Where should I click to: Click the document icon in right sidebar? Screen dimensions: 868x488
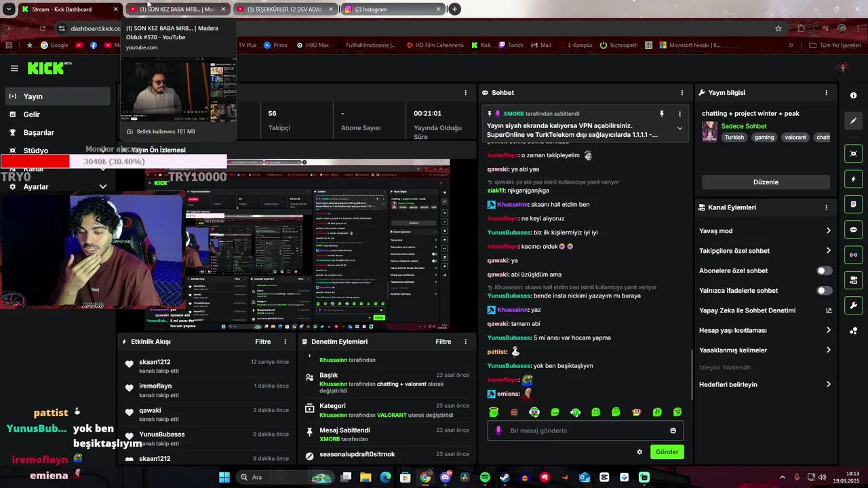(853, 205)
